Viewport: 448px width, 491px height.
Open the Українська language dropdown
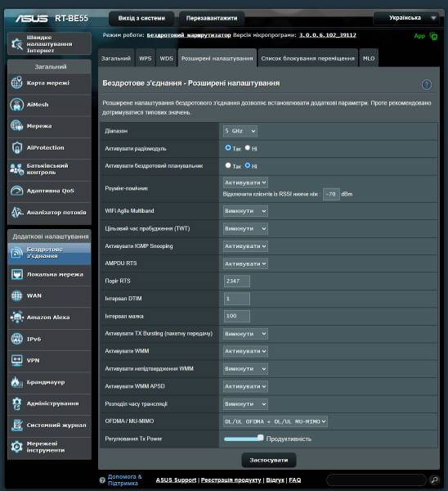(406, 18)
